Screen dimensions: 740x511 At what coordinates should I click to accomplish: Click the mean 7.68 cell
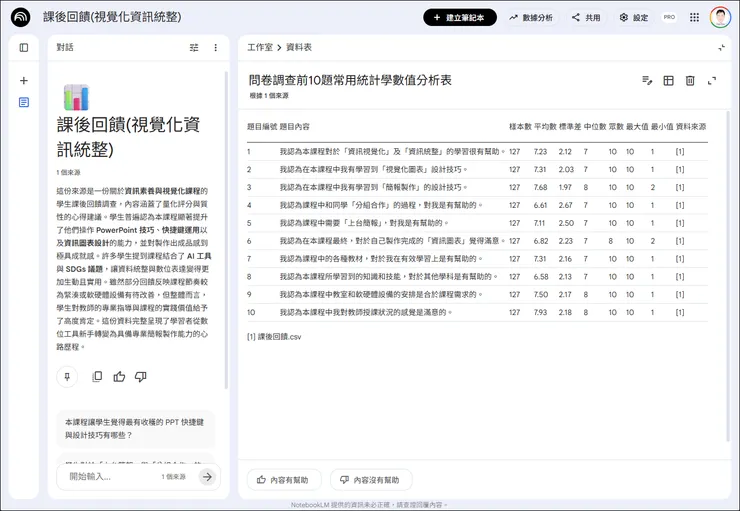pos(540,187)
